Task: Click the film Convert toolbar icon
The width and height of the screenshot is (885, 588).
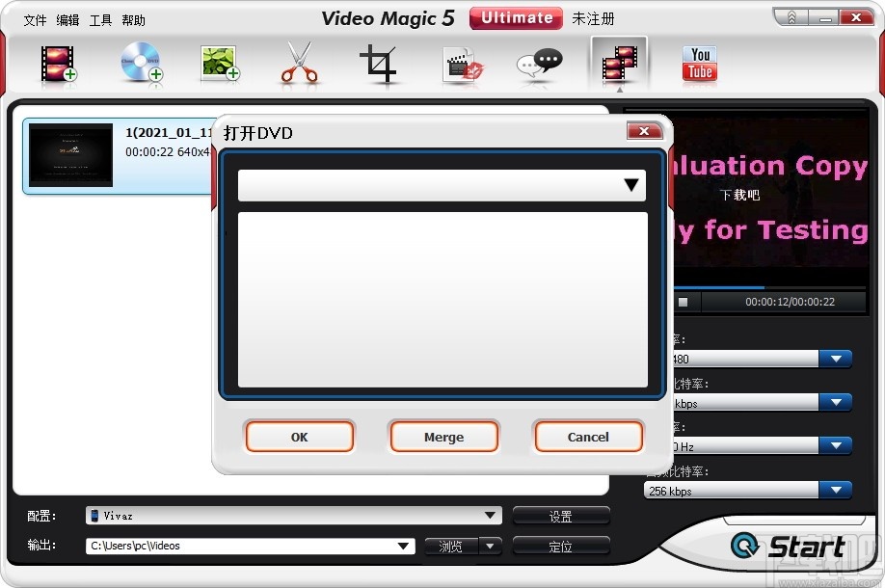Action: [x=620, y=63]
